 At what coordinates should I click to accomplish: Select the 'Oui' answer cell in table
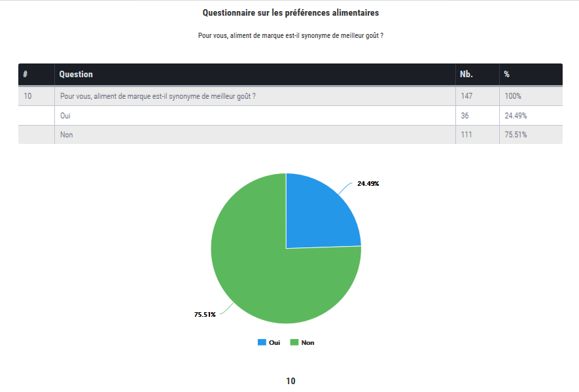65,115
